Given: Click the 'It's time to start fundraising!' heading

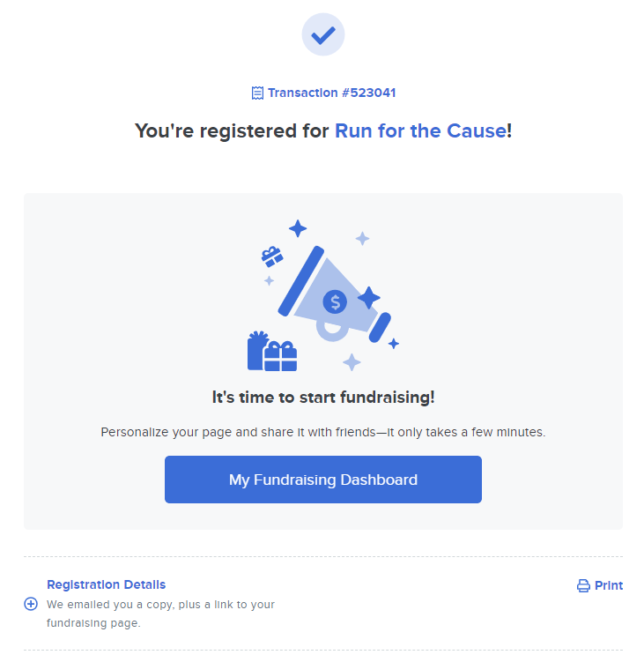Looking at the screenshot, I should click(x=322, y=398).
